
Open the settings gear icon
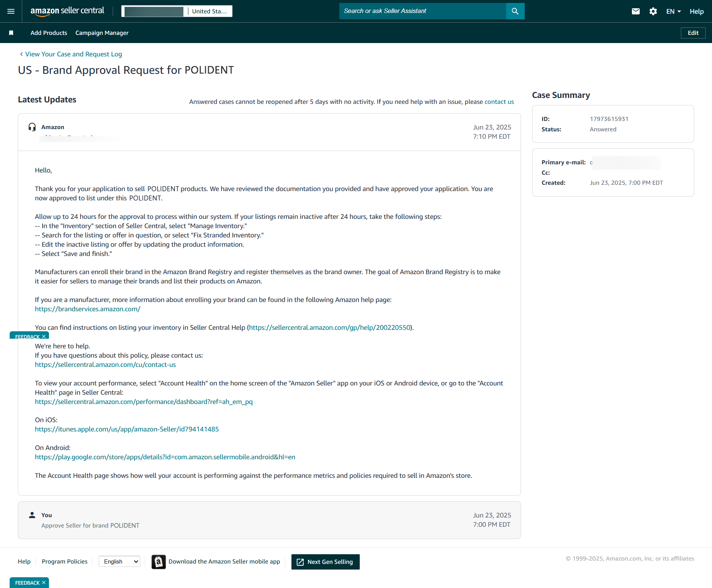(x=653, y=11)
